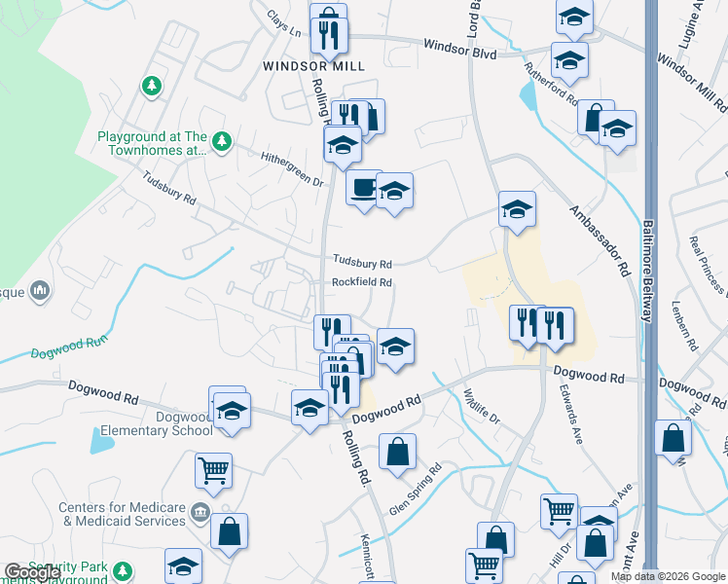This screenshot has height=584, width=728.
Task: Select the shopping bag marker near Glen Spring Rd
Action: (397, 454)
